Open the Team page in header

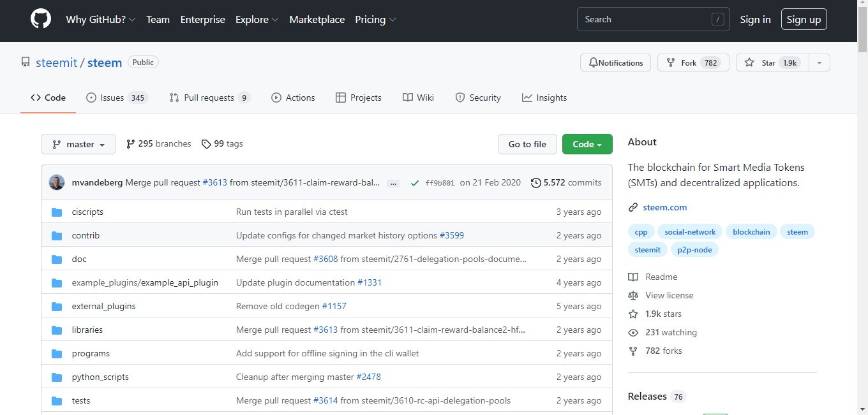[158, 19]
